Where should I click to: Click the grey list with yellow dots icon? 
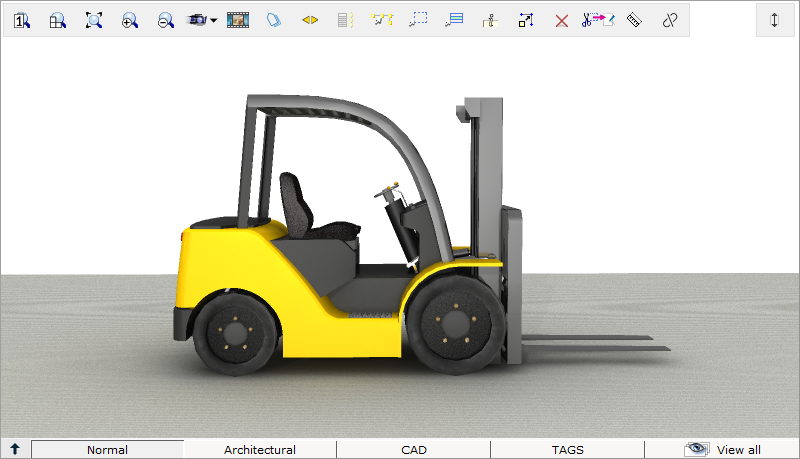[345, 20]
